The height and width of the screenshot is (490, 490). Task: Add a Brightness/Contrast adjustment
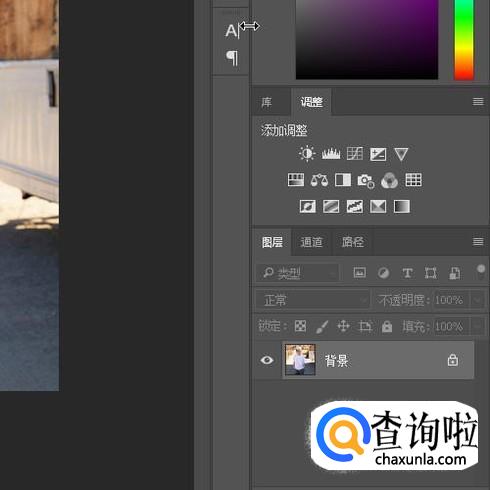pos(307,154)
